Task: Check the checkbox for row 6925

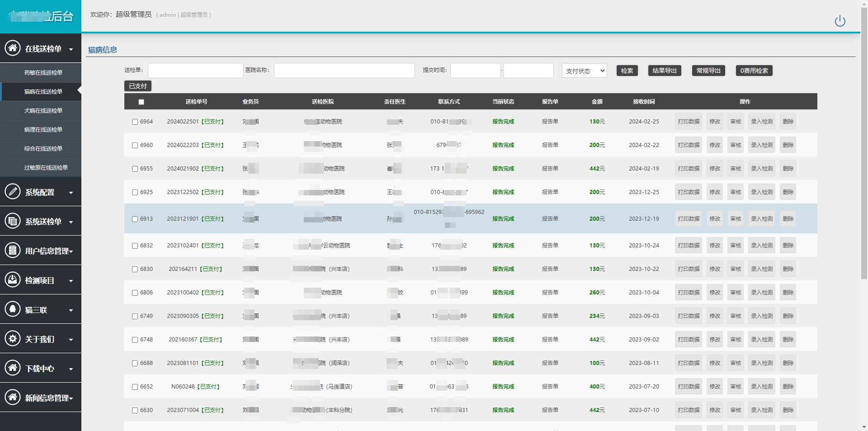Action: coord(135,193)
